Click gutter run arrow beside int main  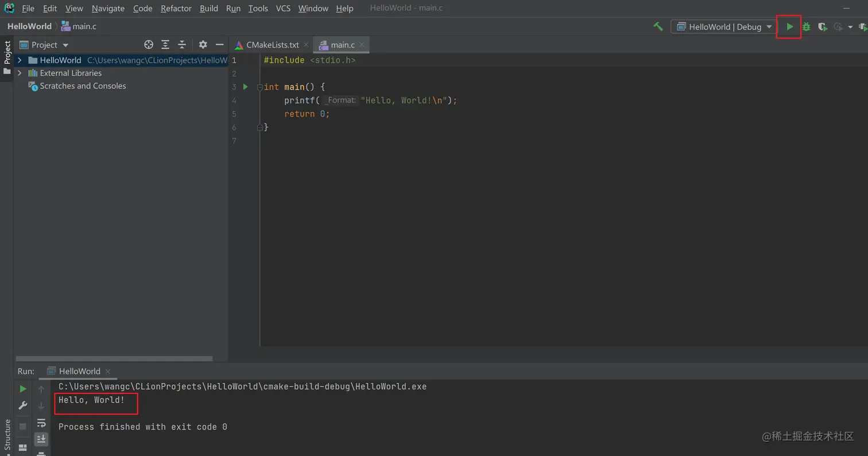pos(245,87)
